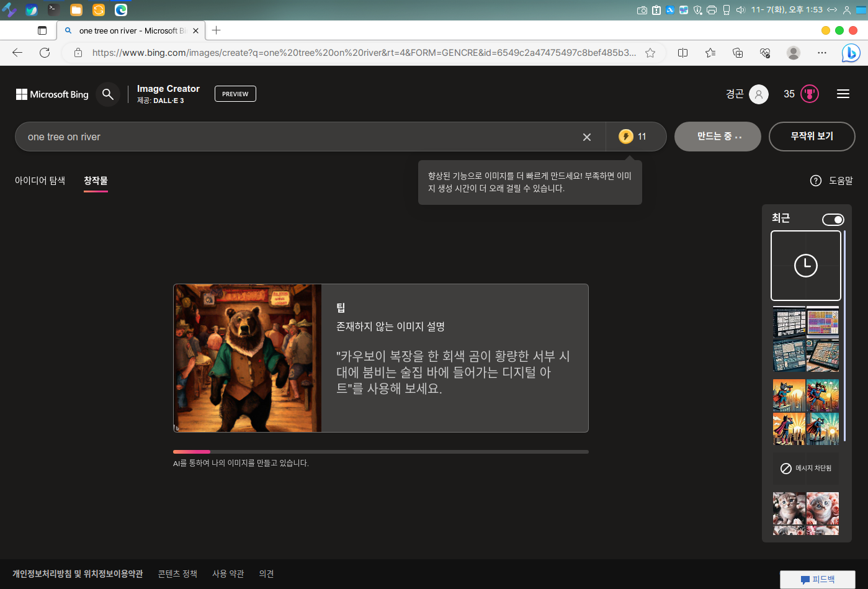
Task: Click the Bing search magnifier icon
Action: tap(108, 94)
